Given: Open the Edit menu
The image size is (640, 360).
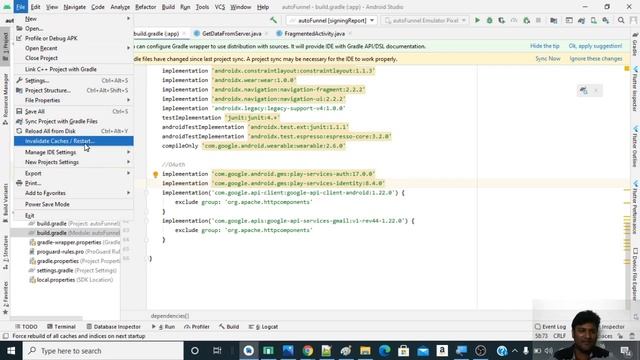Looking at the screenshot, I should 36,7.
